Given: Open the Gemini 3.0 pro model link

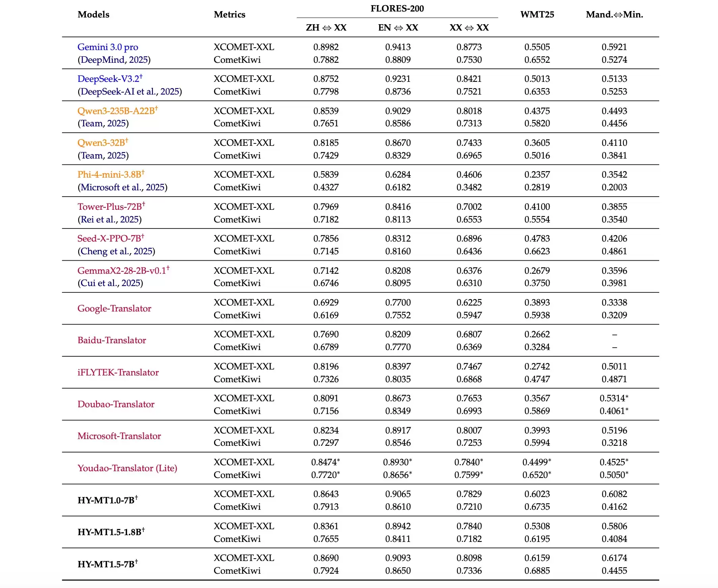Looking at the screenshot, I should pyautogui.click(x=108, y=47).
